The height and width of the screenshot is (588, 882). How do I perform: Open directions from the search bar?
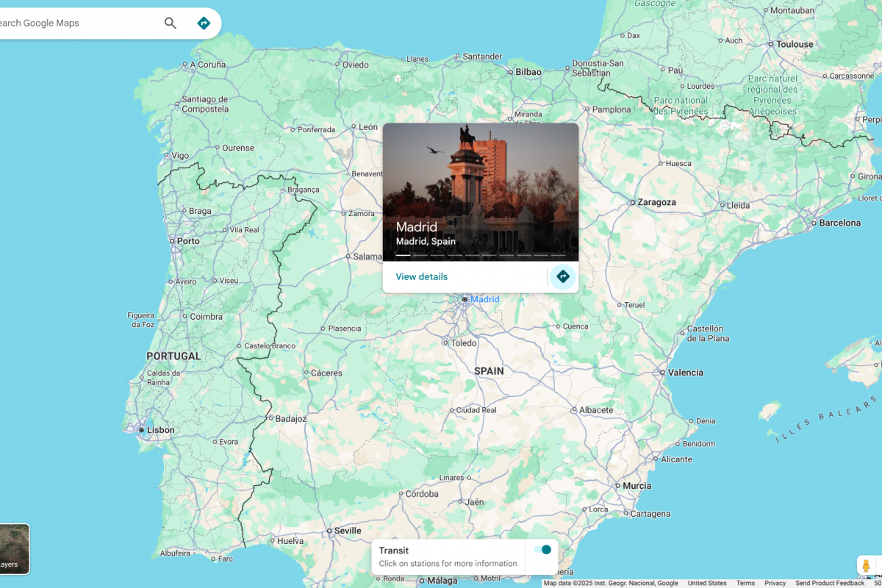tap(204, 24)
